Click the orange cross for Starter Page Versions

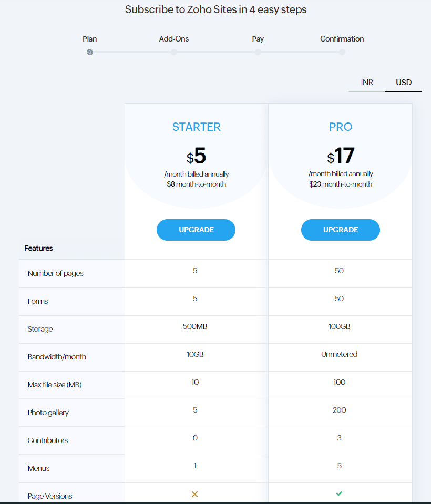click(x=195, y=494)
